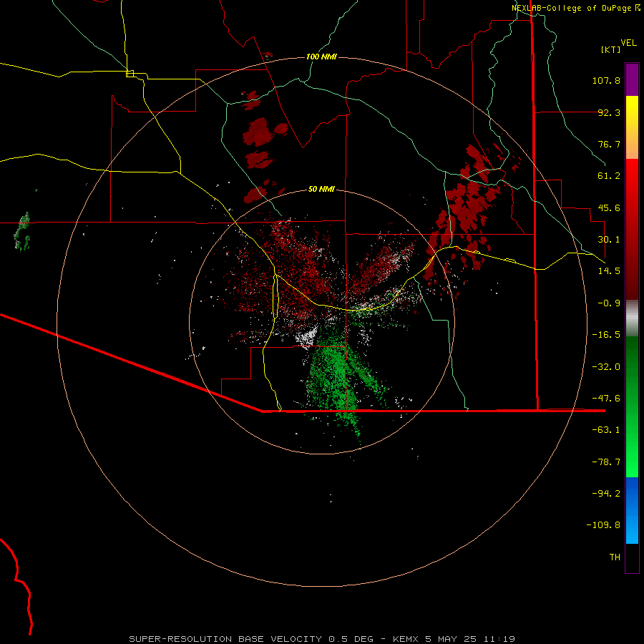The width and height of the screenshot is (644, 644).
Task: Click the 30.1 velocity scale value
Action: coord(609,240)
